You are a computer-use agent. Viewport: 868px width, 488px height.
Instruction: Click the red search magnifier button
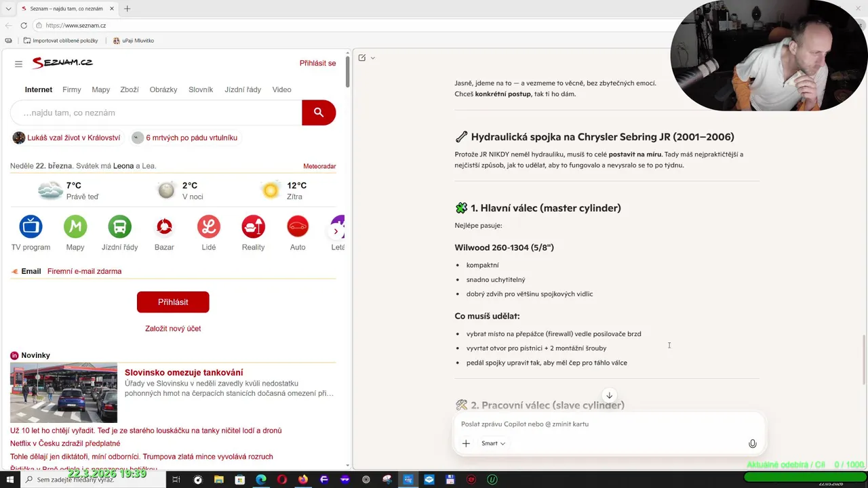pyautogui.click(x=319, y=113)
